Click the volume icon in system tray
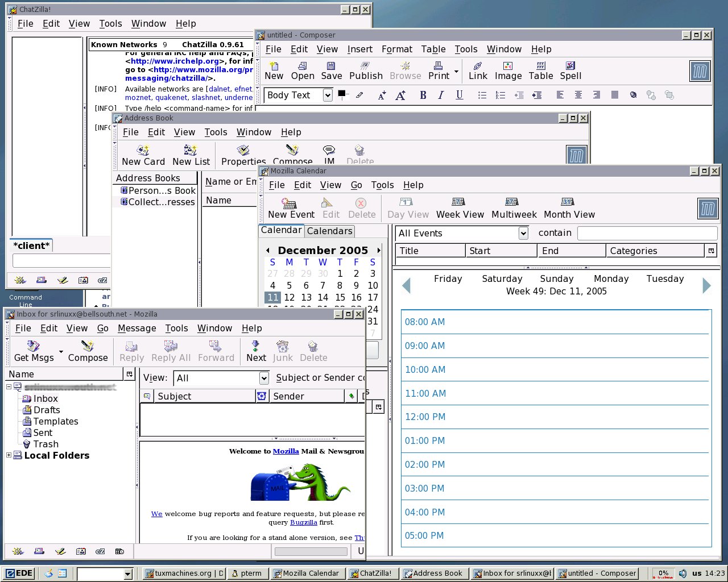The width and height of the screenshot is (728, 582). pos(682,573)
